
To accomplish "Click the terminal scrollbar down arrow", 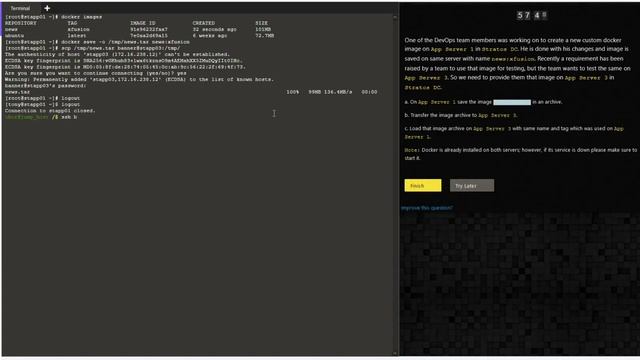I will [395, 353].
